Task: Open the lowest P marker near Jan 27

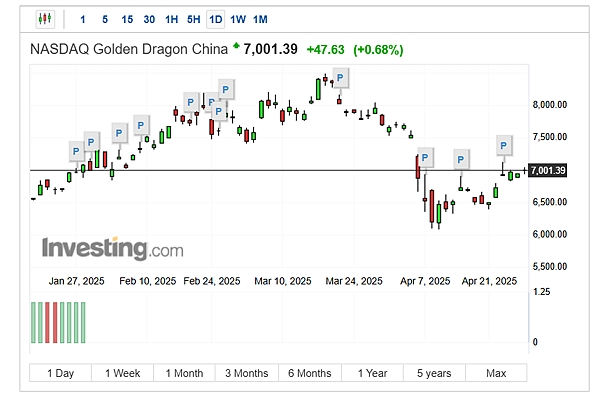Action: tap(76, 152)
